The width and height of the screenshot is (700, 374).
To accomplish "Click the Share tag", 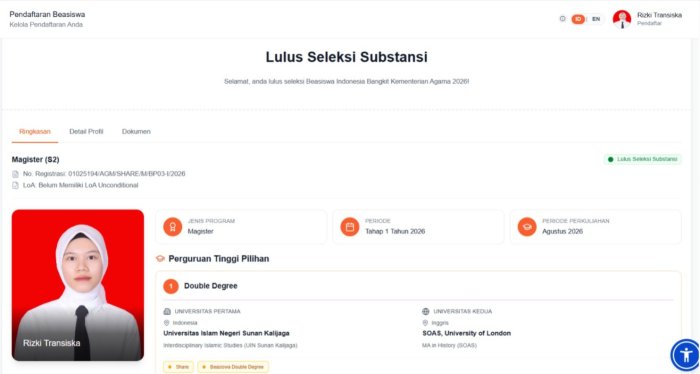I will 178,367.
